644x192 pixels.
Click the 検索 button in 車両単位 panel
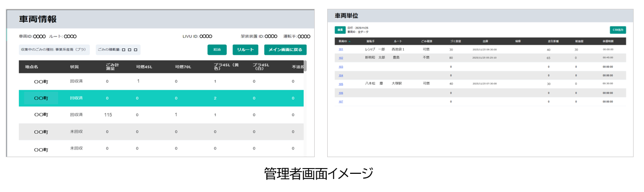click(x=340, y=30)
